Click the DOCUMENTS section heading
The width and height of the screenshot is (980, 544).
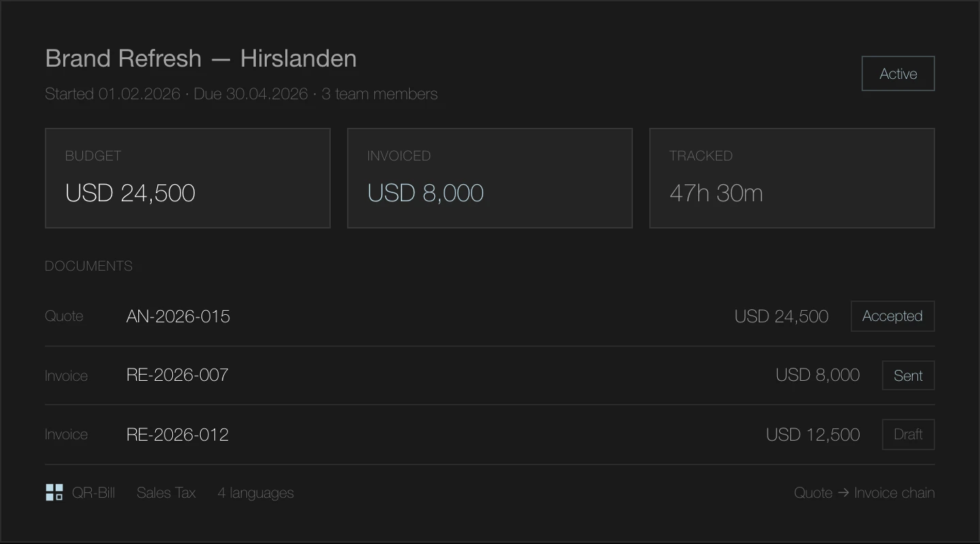point(88,267)
